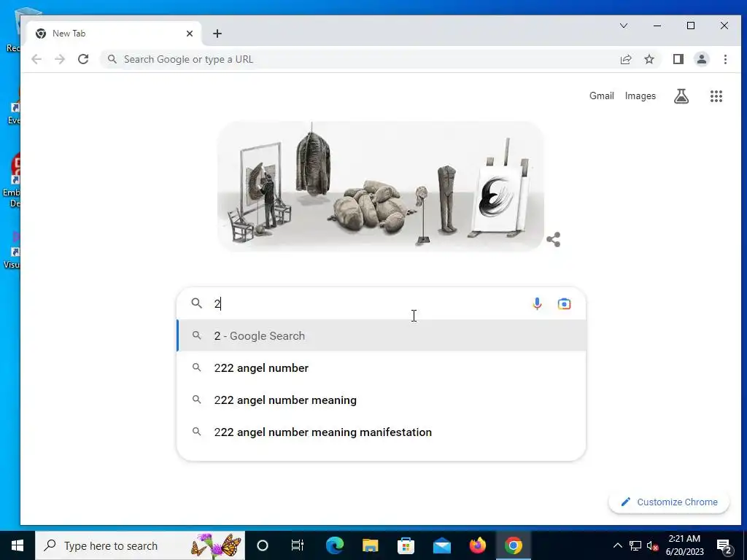This screenshot has height=560, width=747.
Task: Open the Chrome profile avatar
Action: click(701, 59)
